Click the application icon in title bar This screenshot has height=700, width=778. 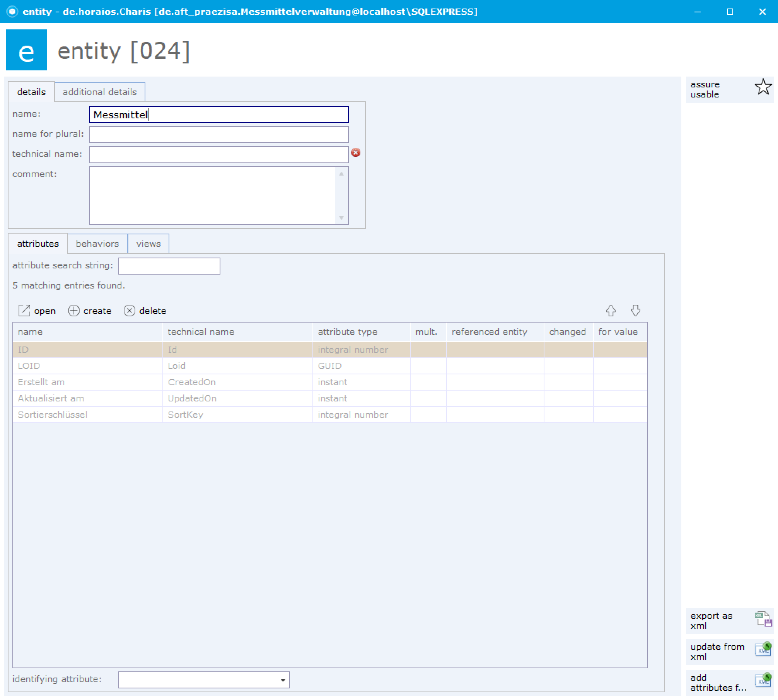coord(12,12)
